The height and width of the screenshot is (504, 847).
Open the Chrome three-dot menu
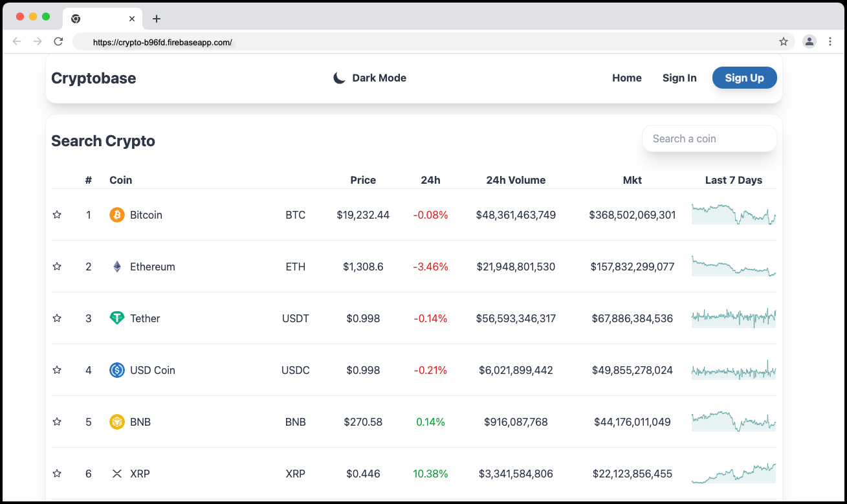pos(830,41)
